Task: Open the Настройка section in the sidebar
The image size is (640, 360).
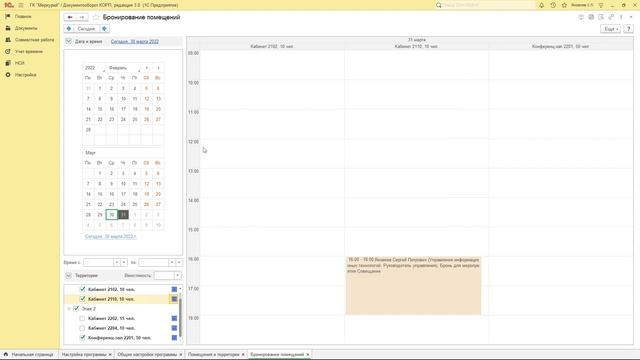Action: (x=25, y=75)
